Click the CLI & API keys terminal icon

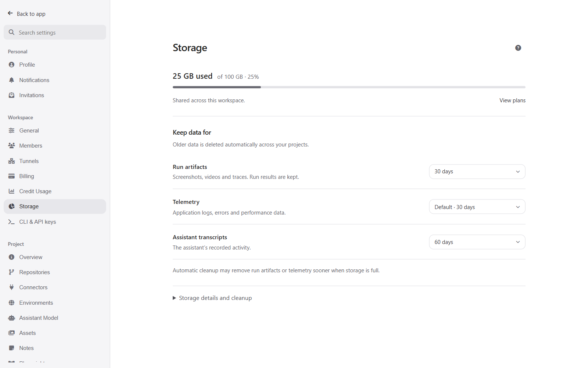click(12, 222)
